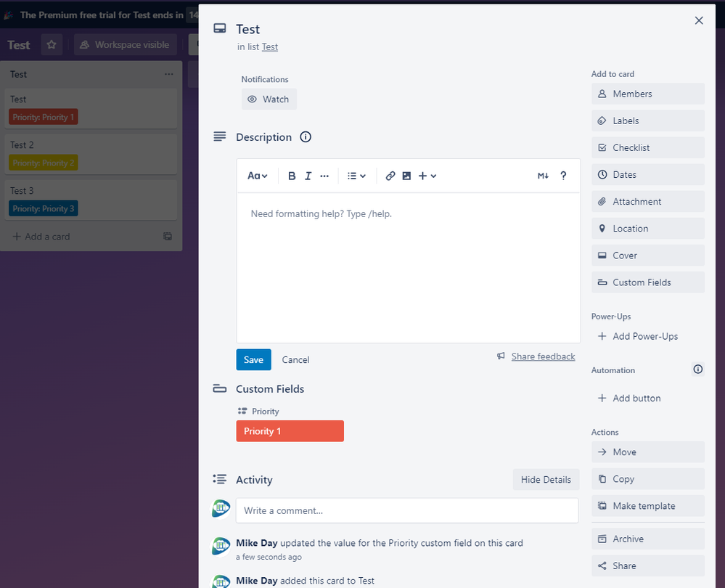Select the red Priority 1 custom field value
725x588 pixels.
pyautogui.click(x=290, y=430)
